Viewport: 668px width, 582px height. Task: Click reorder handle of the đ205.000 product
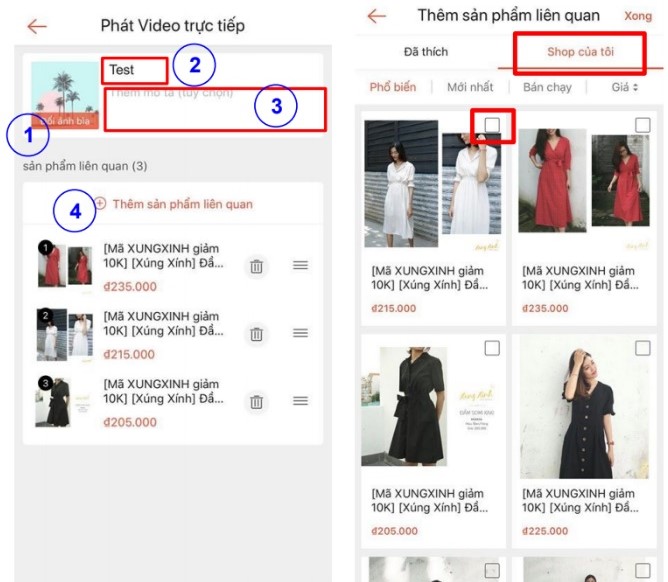[x=300, y=401]
